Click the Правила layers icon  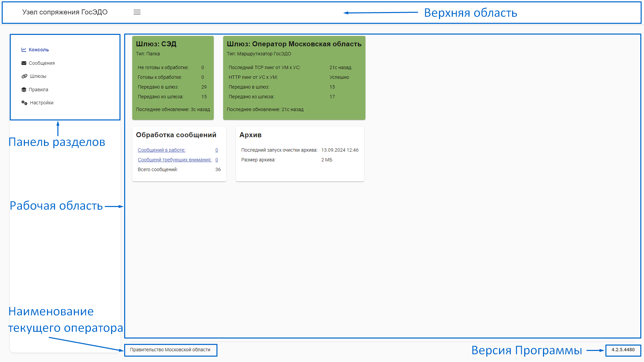pyautogui.click(x=24, y=90)
